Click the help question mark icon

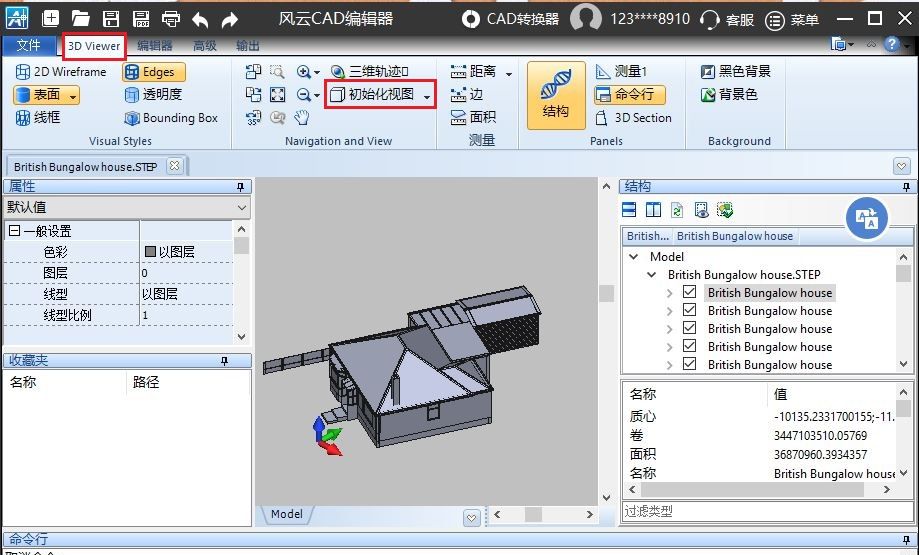[891, 44]
